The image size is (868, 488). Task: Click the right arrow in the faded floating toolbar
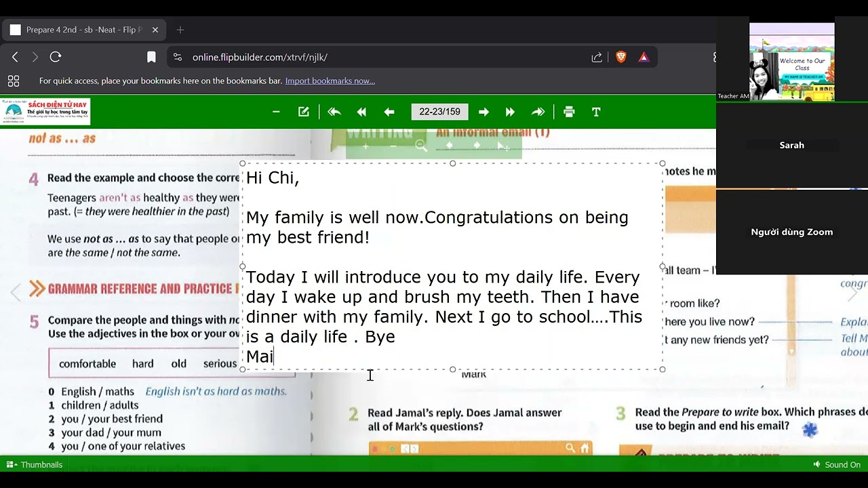coord(477,146)
